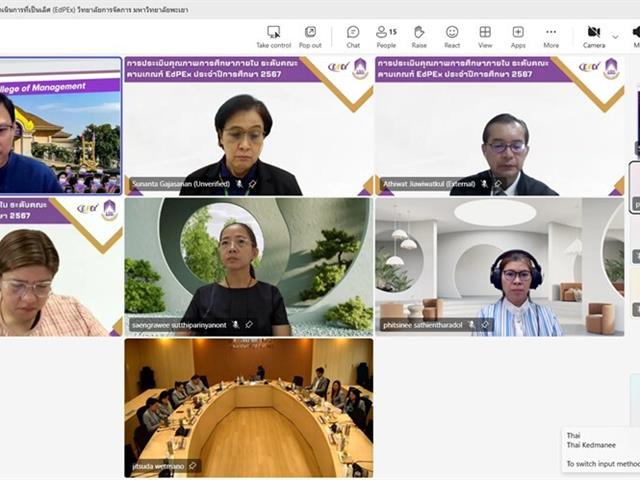Screen dimensions: 640x480
Task: Click pin icon beside Sunanta Gajasanan's name
Action: pos(252,184)
